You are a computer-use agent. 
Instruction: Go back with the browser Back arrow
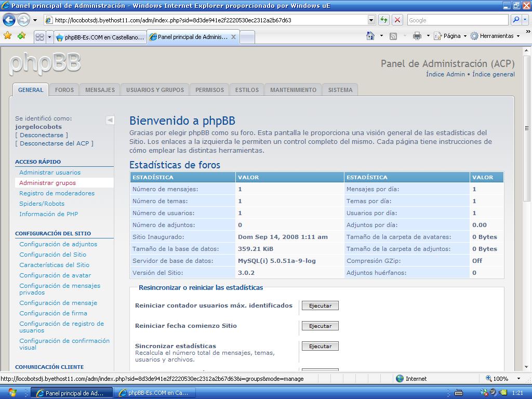(9, 20)
